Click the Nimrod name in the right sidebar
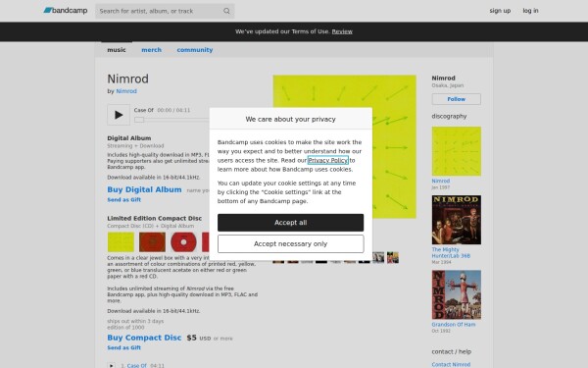This screenshot has height=368, width=588. coord(443,79)
